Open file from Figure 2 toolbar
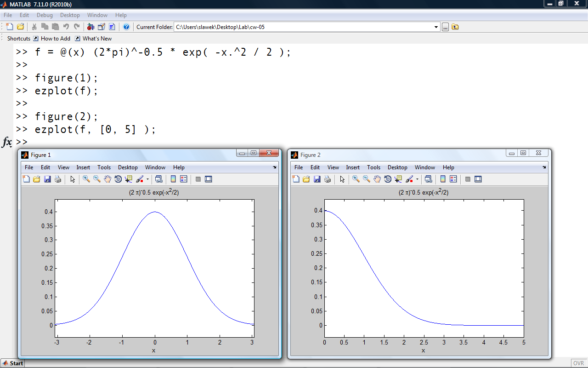Viewport: 588px width, 368px height. [x=306, y=179]
